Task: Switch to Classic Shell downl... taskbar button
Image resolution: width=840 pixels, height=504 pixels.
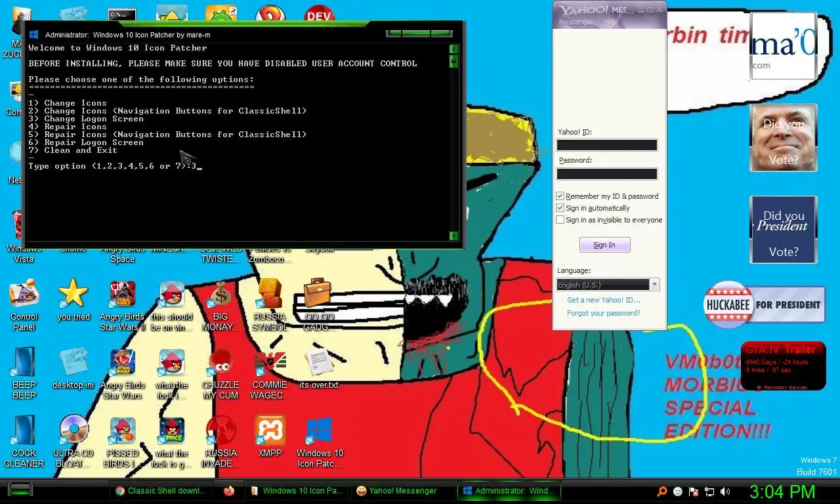Action: tap(161, 490)
